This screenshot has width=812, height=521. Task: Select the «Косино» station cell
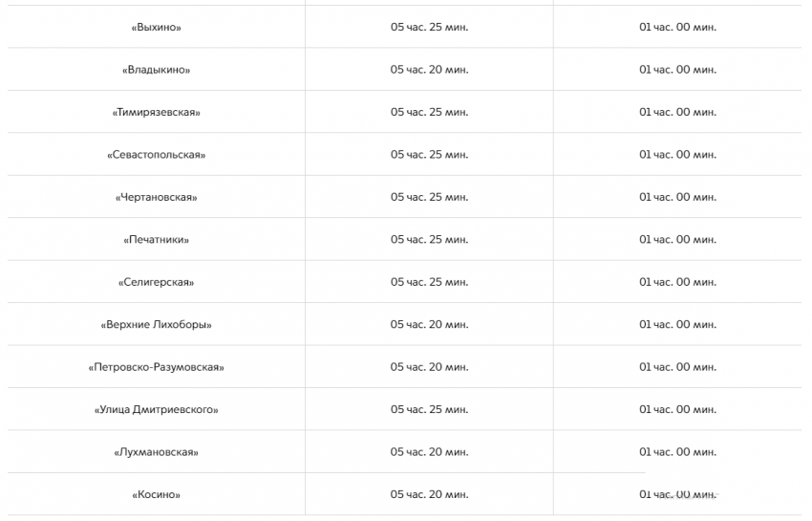(156, 495)
